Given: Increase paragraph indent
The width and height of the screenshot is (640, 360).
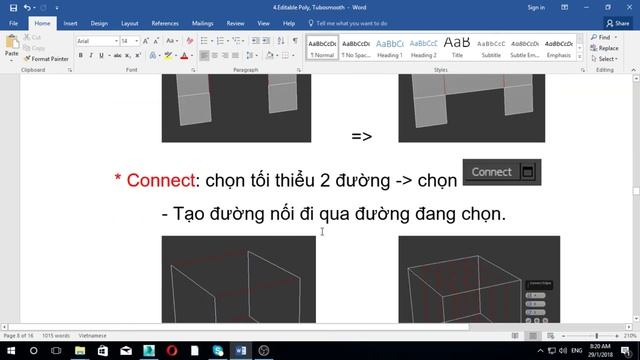Looking at the screenshot, I should 266,41.
